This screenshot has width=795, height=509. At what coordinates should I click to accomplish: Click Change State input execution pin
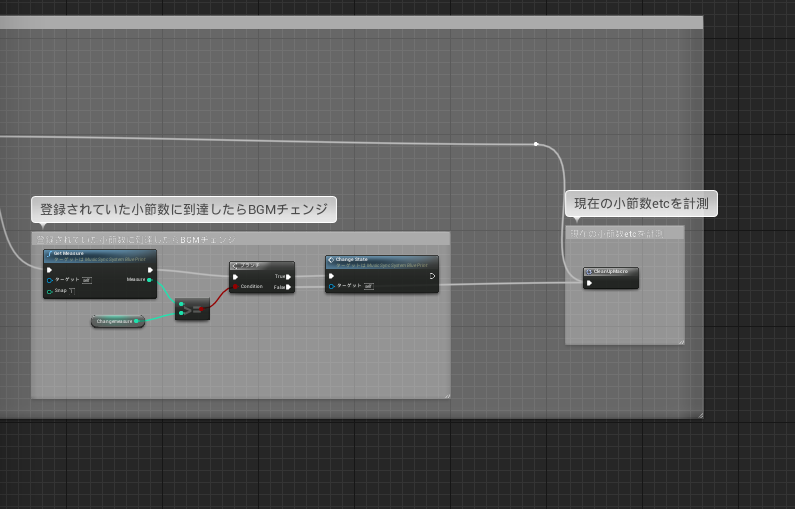[331, 276]
